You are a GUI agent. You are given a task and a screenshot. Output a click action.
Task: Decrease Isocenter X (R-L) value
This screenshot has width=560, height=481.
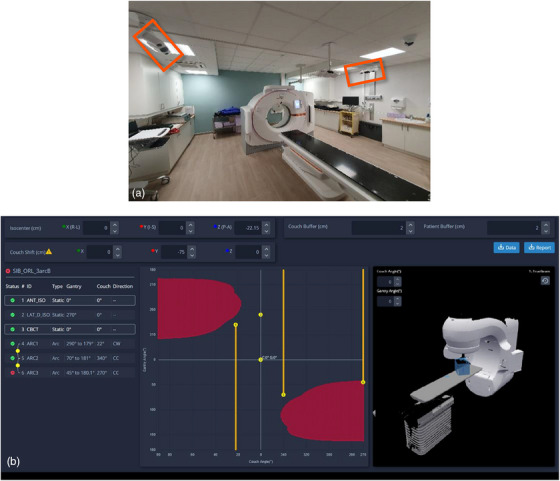(x=115, y=231)
